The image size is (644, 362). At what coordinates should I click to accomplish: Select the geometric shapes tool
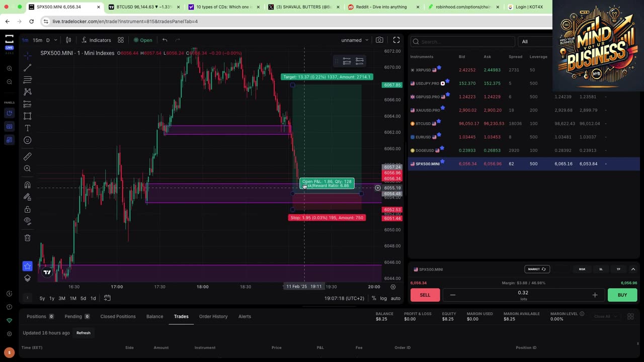click(x=28, y=116)
